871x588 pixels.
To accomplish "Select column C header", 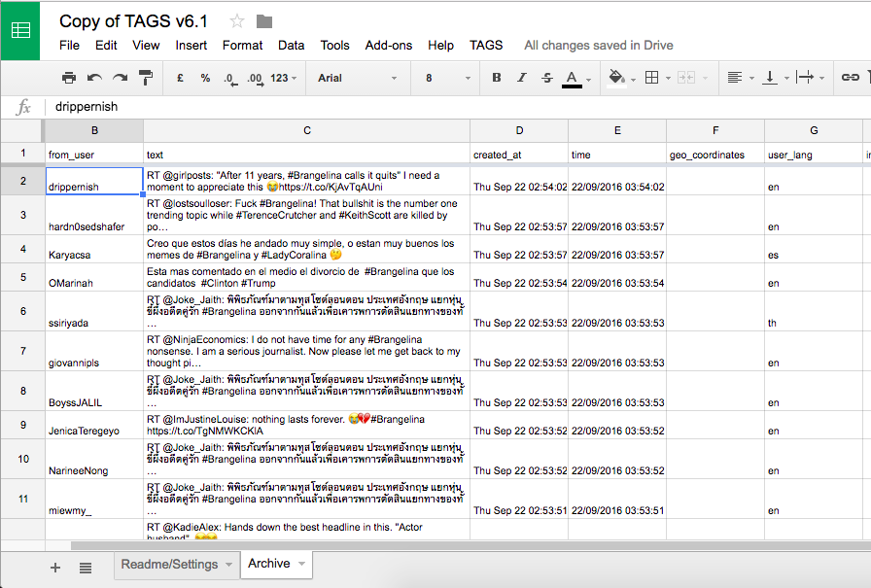I will pyautogui.click(x=306, y=130).
